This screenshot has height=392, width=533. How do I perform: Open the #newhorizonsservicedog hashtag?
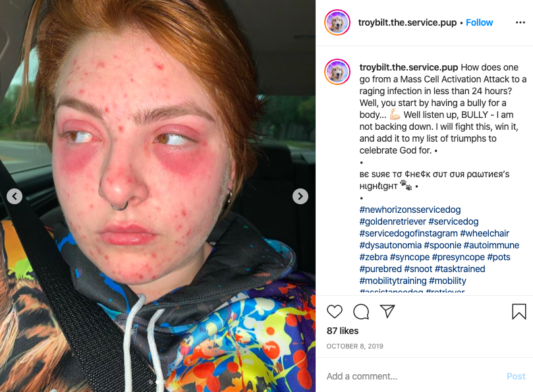pyautogui.click(x=410, y=210)
